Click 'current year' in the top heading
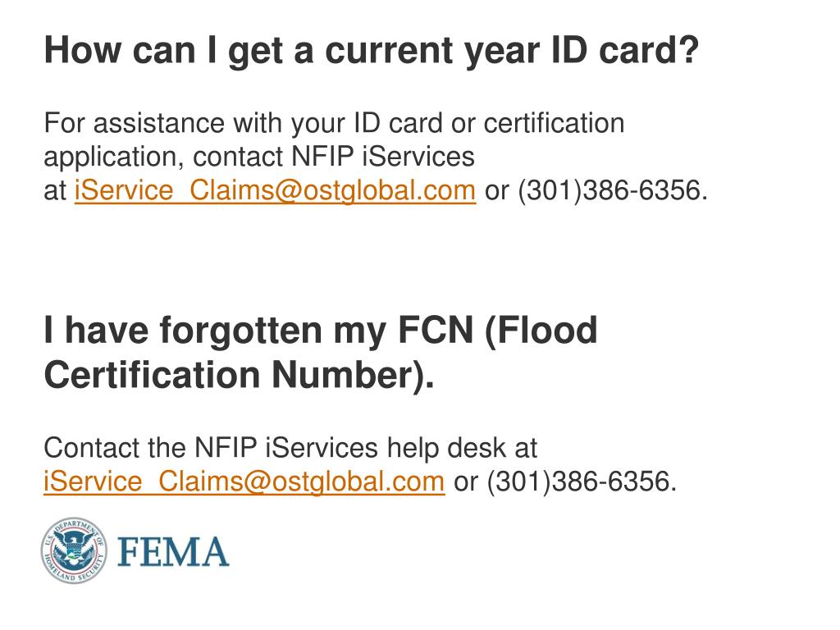840x630 pixels. coord(432,52)
